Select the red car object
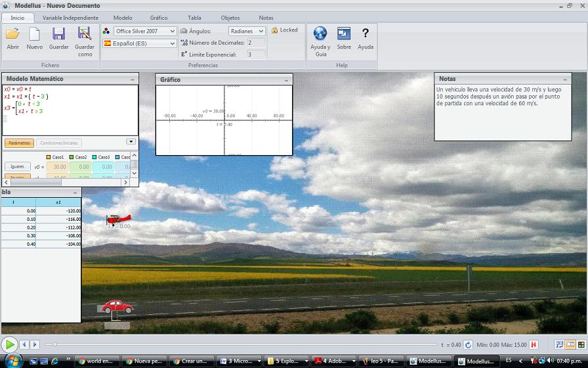This screenshot has height=368, width=588. (117, 306)
